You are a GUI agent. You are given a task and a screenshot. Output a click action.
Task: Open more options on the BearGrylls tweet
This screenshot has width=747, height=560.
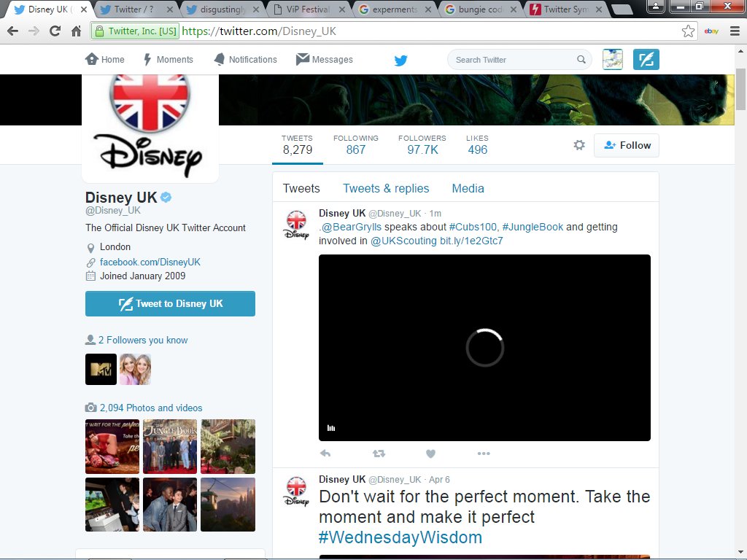click(484, 454)
